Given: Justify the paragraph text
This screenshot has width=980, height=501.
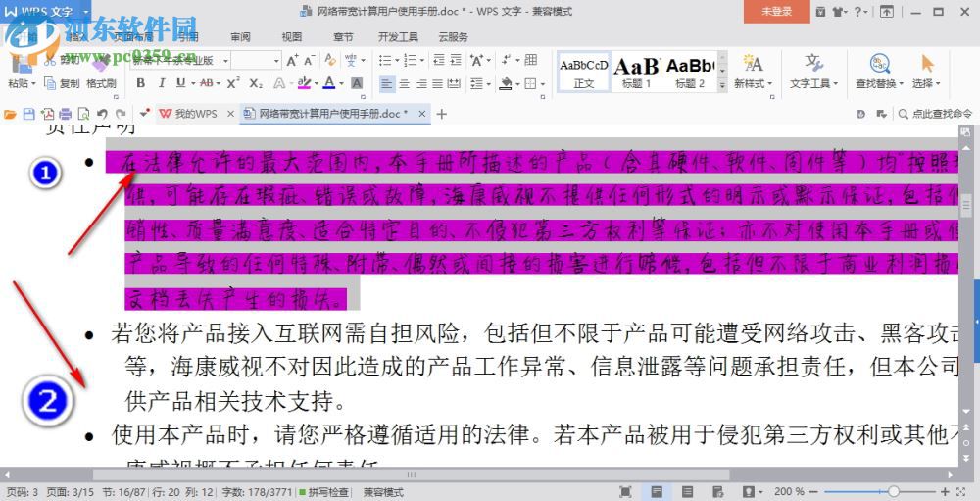Looking at the screenshot, I should point(437,83).
